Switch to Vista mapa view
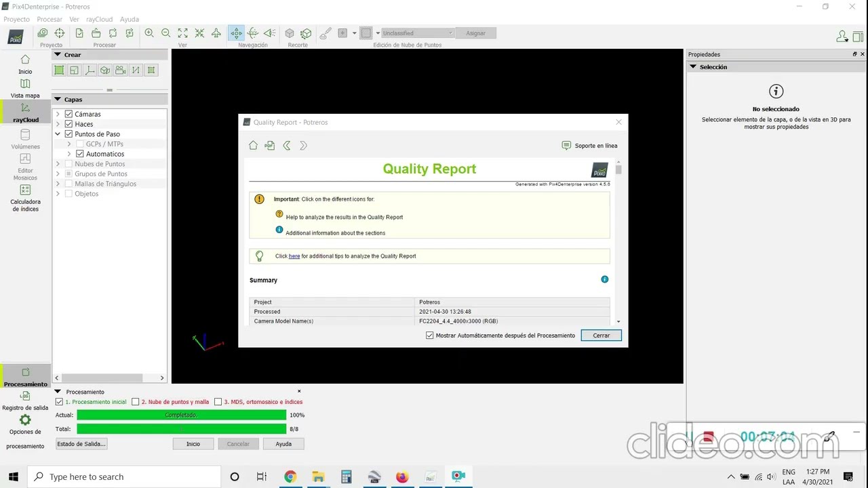 [x=25, y=88]
